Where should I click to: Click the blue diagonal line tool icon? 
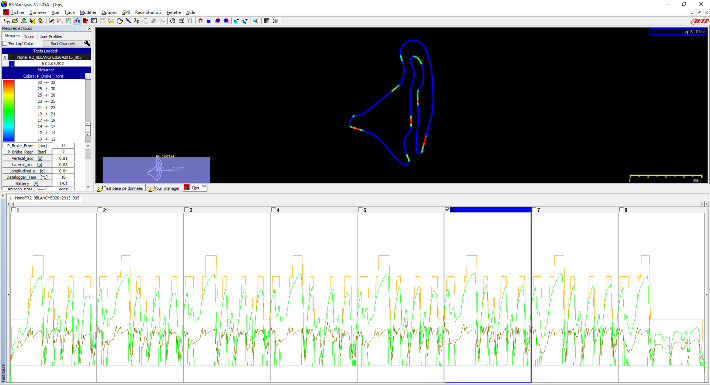point(128,21)
